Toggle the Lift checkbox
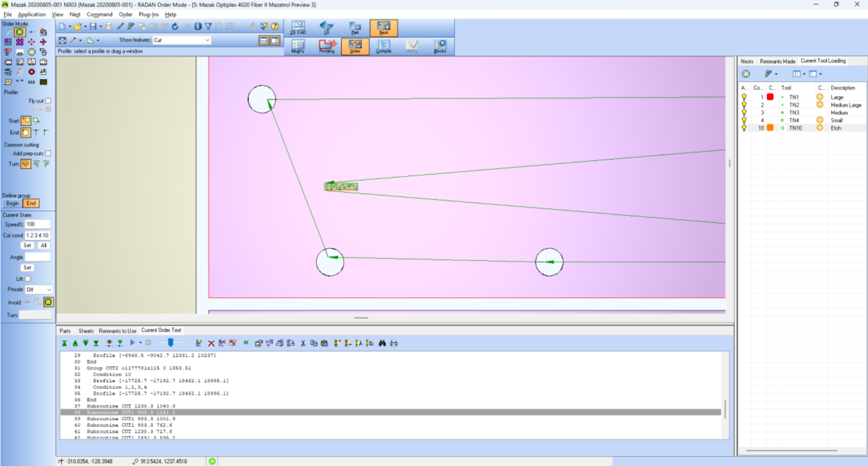The height and width of the screenshot is (466, 868). [x=28, y=279]
